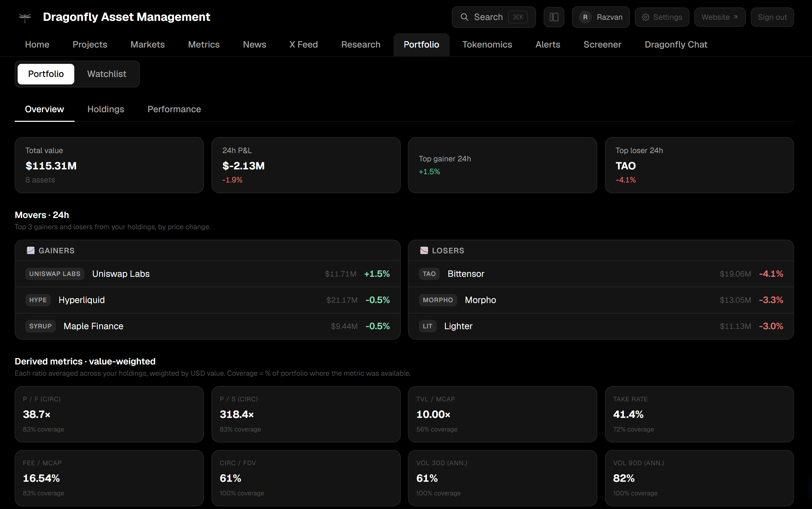
Task: Switch to the Watchlist view
Action: coord(107,74)
